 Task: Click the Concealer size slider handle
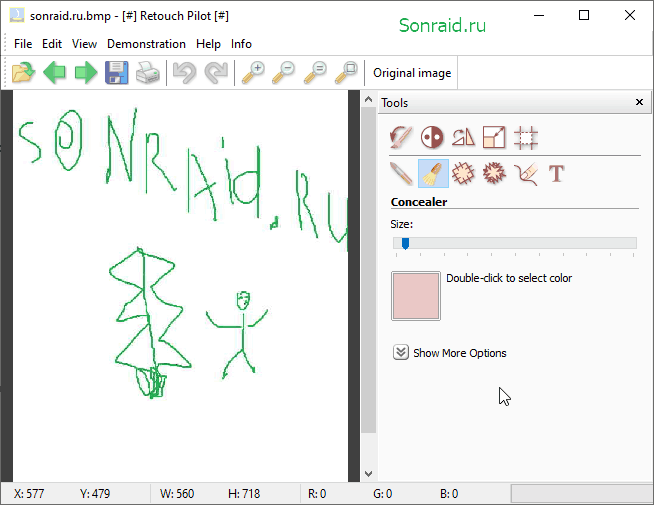pyautogui.click(x=405, y=244)
